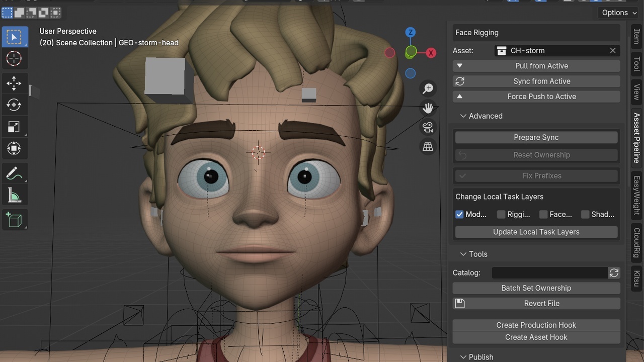The height and width of the screenshot is (362, 644).
Task: Click Pull from Active button
Action: pos(536,66)
